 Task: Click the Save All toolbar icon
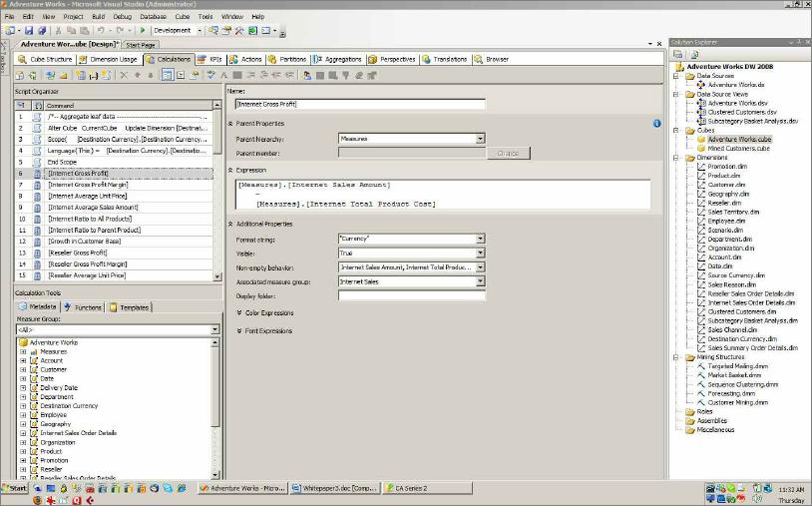(x=42, y=31)
